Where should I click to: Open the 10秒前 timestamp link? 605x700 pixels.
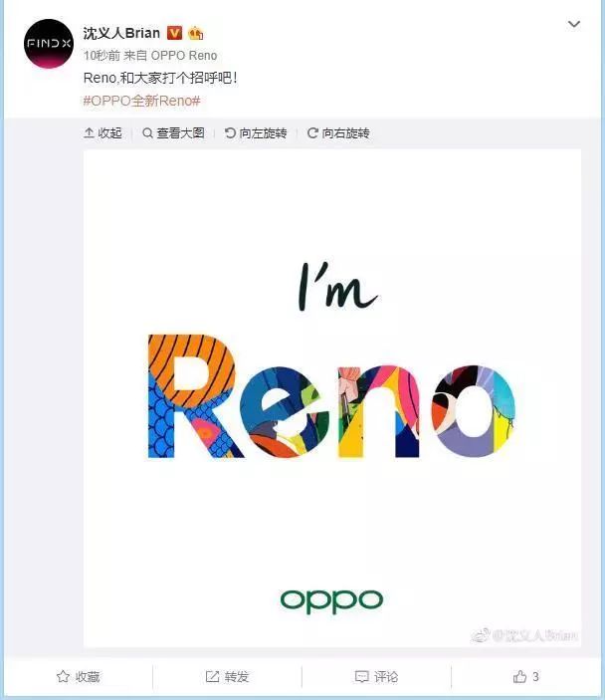click(101, 56)
